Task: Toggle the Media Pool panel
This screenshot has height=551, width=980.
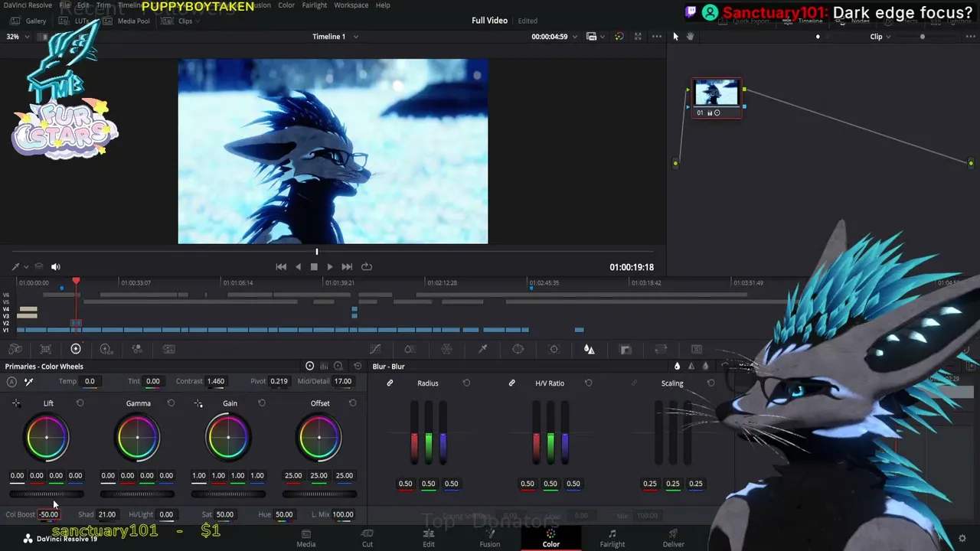Action: 128,21
